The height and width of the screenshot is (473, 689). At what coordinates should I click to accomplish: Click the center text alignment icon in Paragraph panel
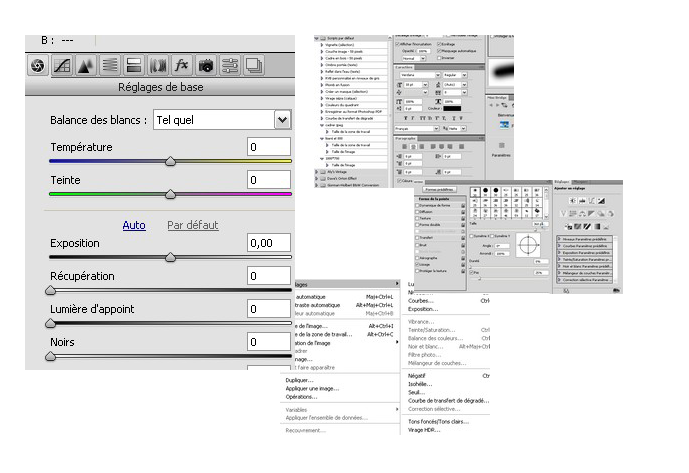click(x=413, y=146)
